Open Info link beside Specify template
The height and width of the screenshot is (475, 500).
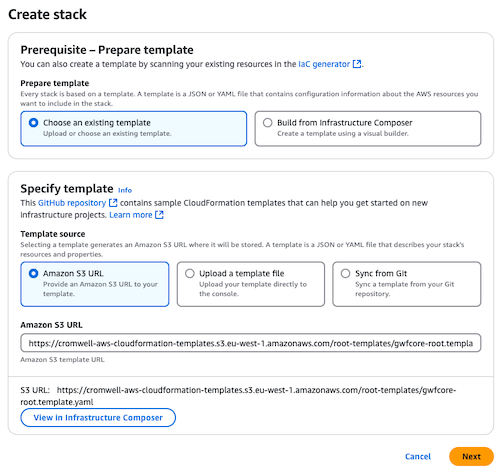pos(125,190)
